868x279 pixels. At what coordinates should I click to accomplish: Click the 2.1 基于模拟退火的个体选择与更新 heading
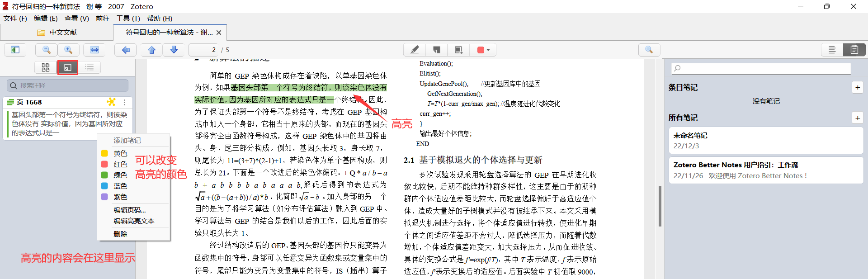(473, 160)
